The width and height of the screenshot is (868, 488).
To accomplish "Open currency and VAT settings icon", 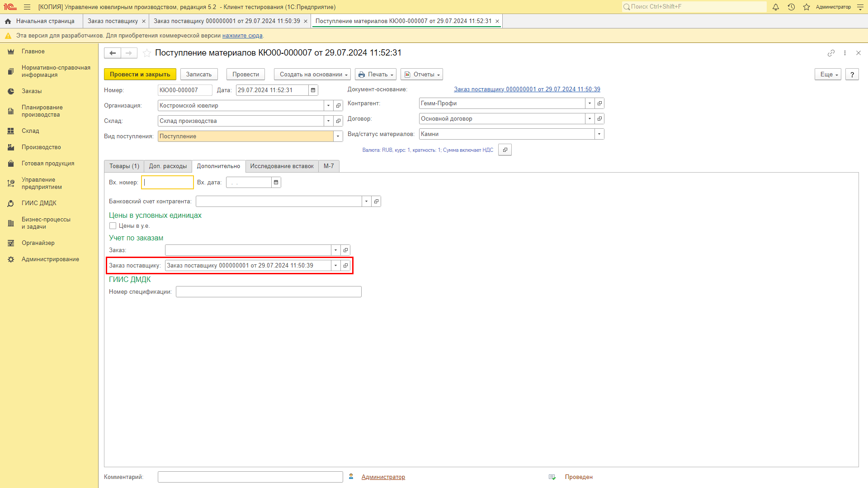I will (x=505, y=150).
